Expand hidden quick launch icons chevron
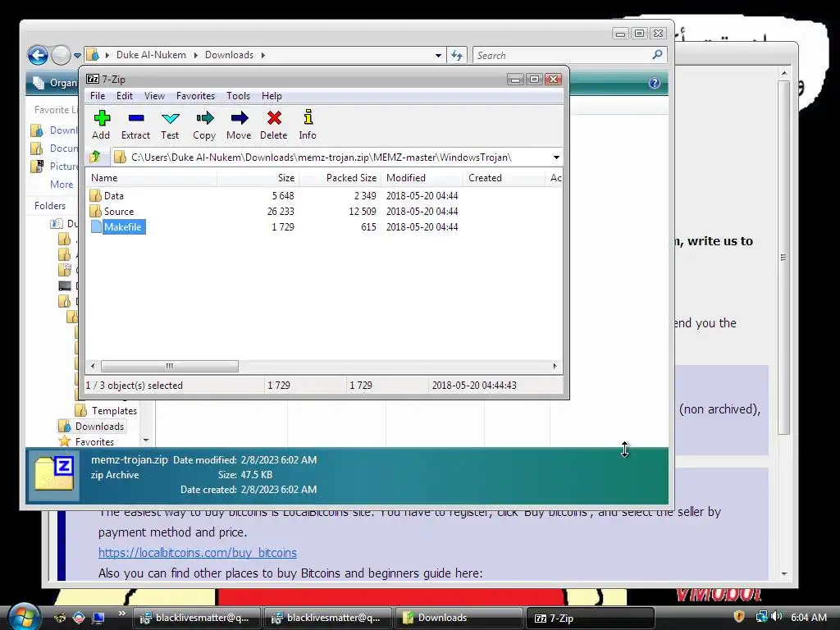 tap(121, 614)
